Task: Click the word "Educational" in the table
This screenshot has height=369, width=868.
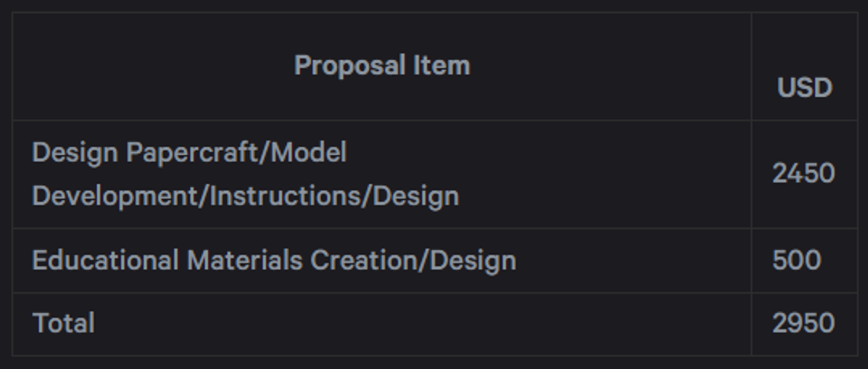Action: click(x=105, y=261)
